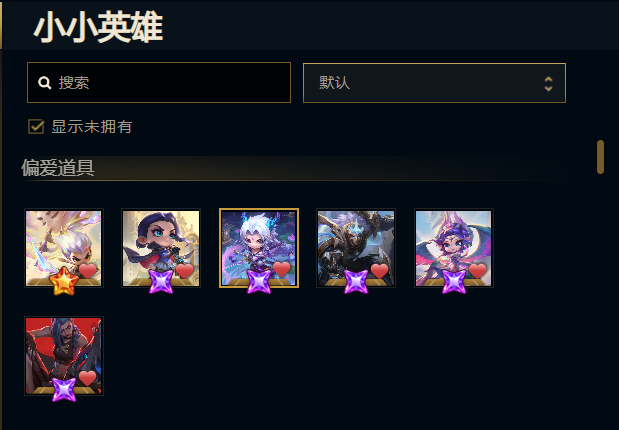Click heart icon on red background tile
Viewport: 619px width, 430px height.
(88, 378)
